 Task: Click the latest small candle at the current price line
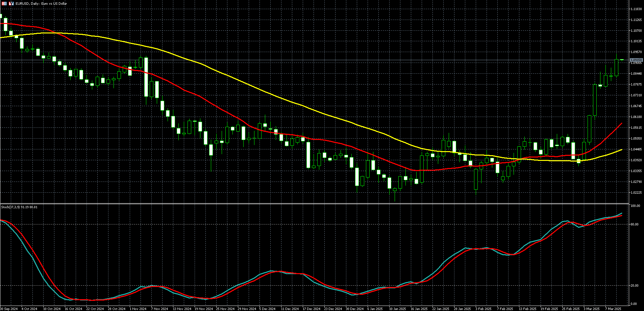[x=622, y=60]
